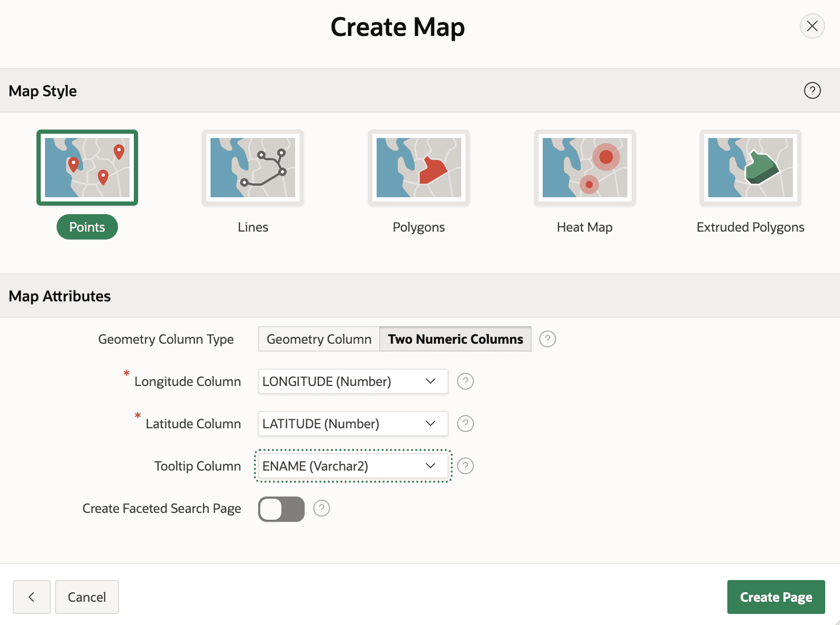
Task: Select the Points map style thumbnail
Action: point(87,168)
